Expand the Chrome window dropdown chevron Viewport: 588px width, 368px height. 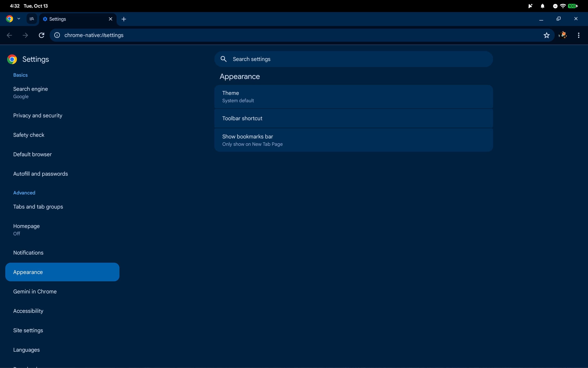pos(19,19)
